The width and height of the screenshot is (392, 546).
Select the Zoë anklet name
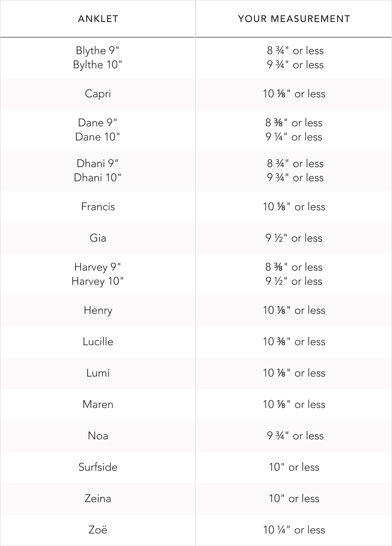[x=98, y=530]
